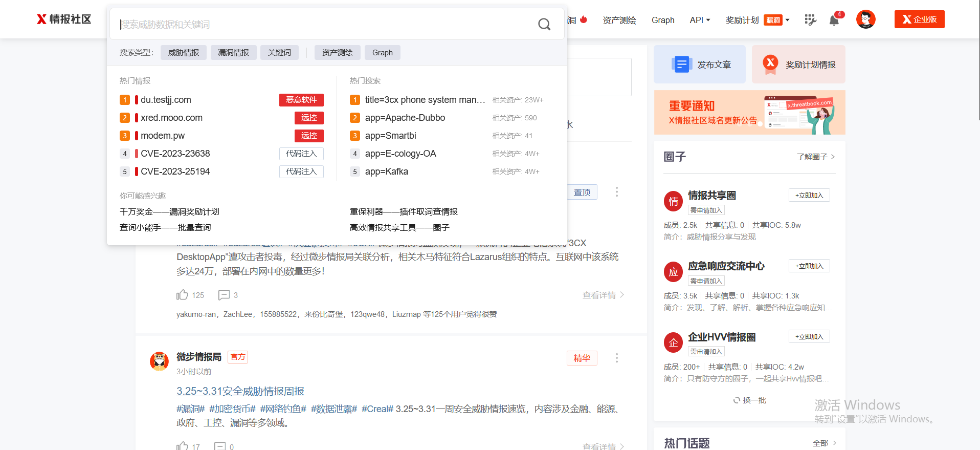Screen dimensions: 980x450
Task: Open 高效情报共享工具——圈子 suggestion
Action: click(x=399, y=227)
